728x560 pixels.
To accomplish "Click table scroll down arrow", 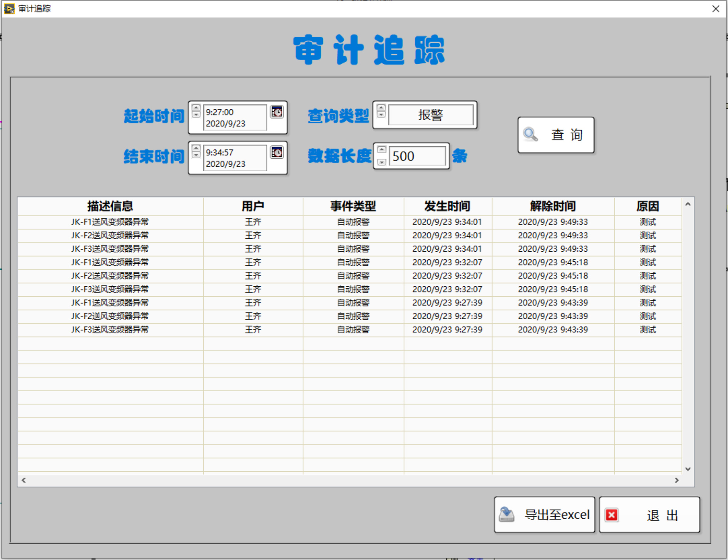I will pyautogui.click(x=688, y=469).
